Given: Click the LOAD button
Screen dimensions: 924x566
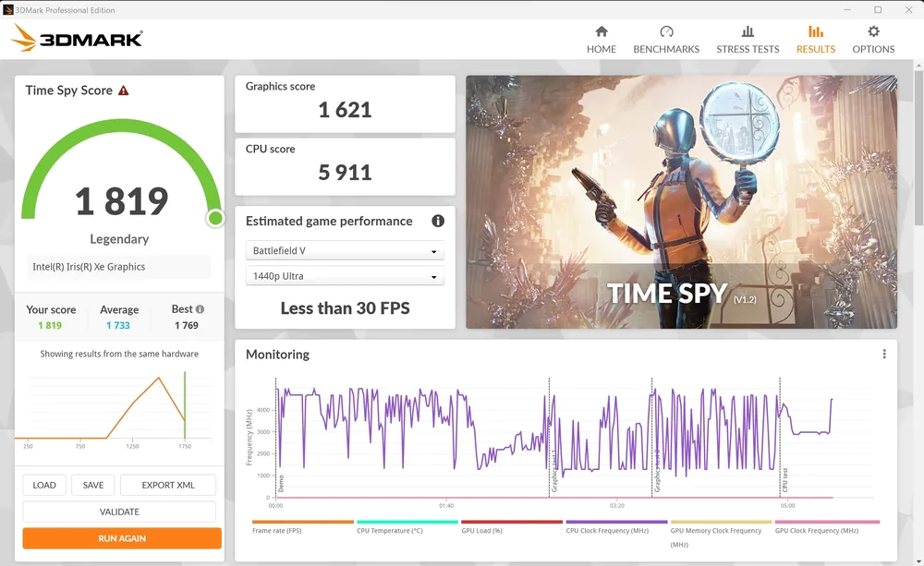Looking at the screenshot, I should tap(44, 485).
